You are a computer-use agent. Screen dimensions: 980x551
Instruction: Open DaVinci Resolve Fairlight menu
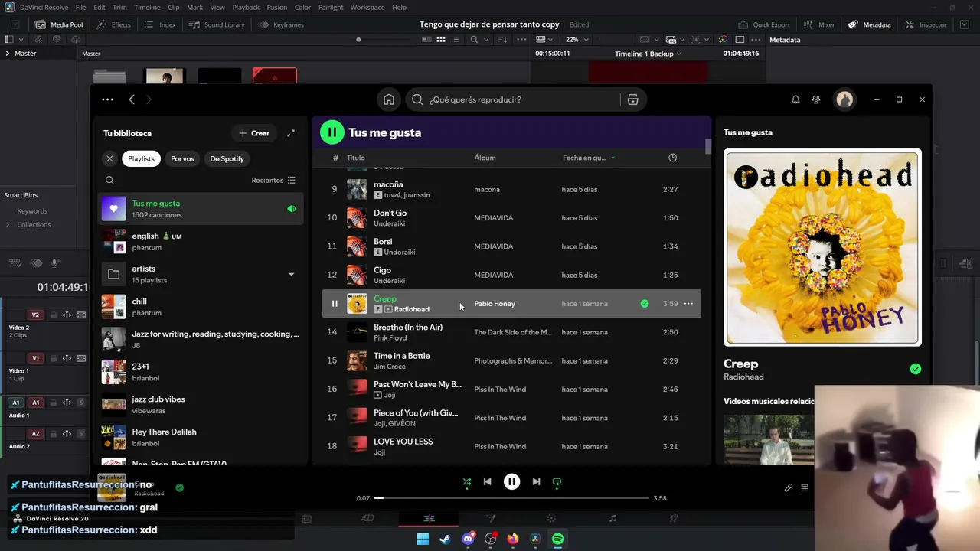(x=331, y=8)
